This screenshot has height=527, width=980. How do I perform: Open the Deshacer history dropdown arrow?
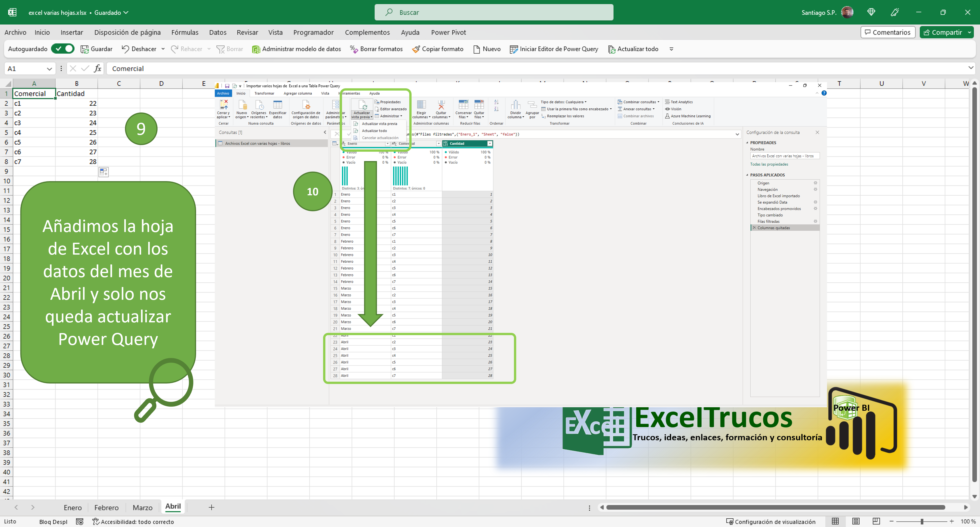coord(163,49)
